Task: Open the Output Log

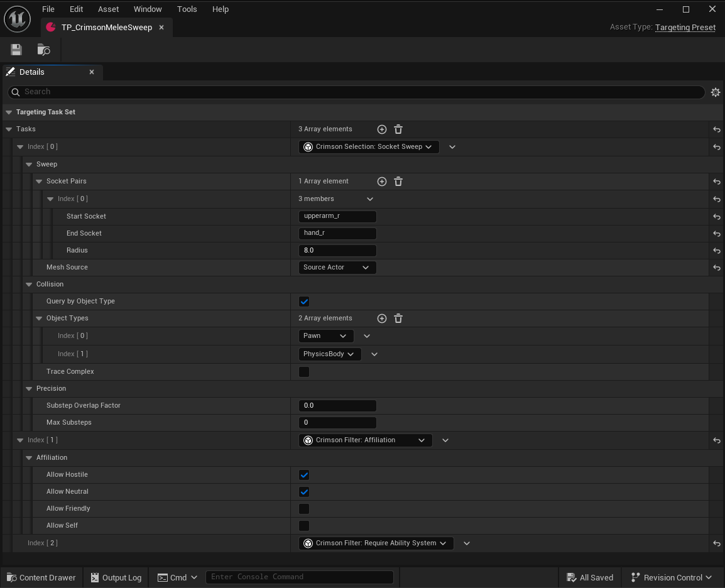Action: coord(116,577)
